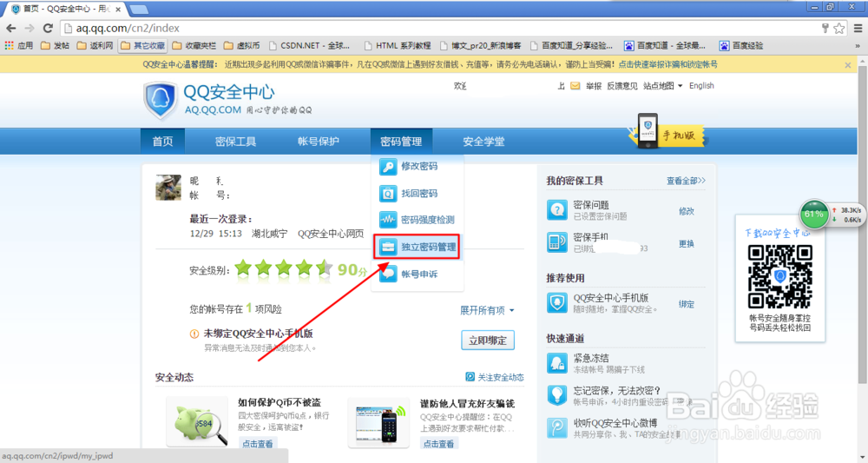Click 如何保护Q币不被盗 article title
The image size is (868, 463).
pos(279,403)
